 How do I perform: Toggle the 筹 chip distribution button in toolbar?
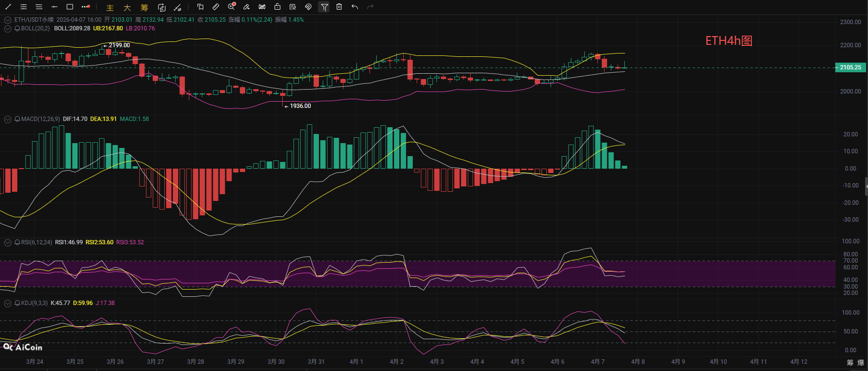pos(145,8)
